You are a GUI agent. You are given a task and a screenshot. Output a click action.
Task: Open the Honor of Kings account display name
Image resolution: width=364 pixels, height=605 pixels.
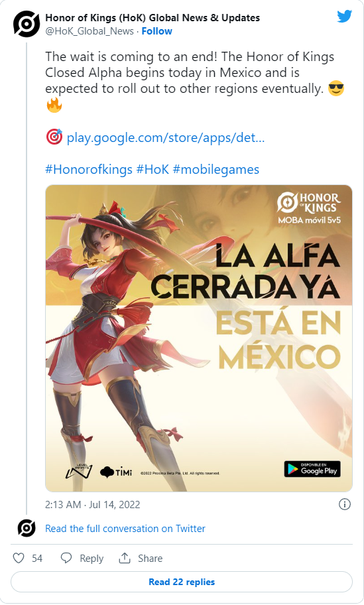[x=152, y=18]
